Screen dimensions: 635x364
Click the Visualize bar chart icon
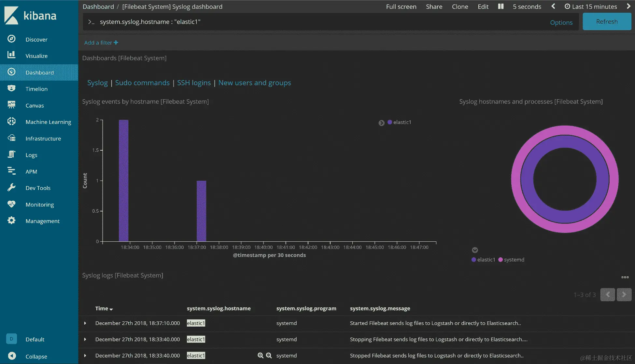tap(11, 55)
